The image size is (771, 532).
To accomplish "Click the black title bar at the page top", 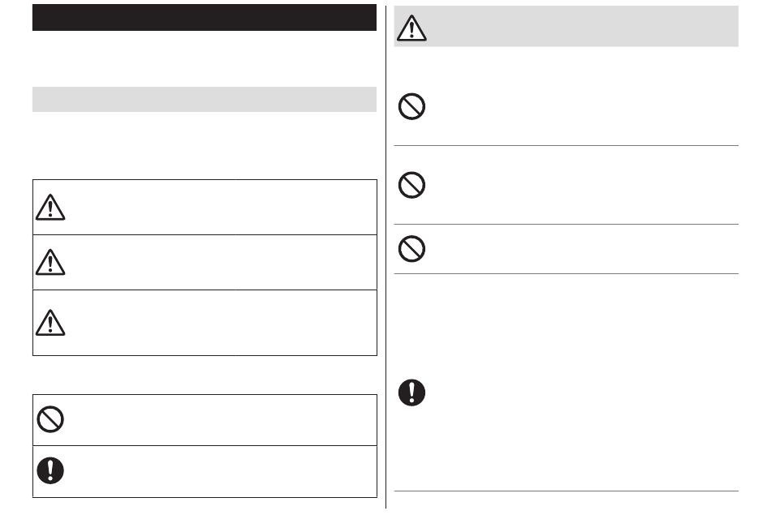I will (x=205, y=18).
